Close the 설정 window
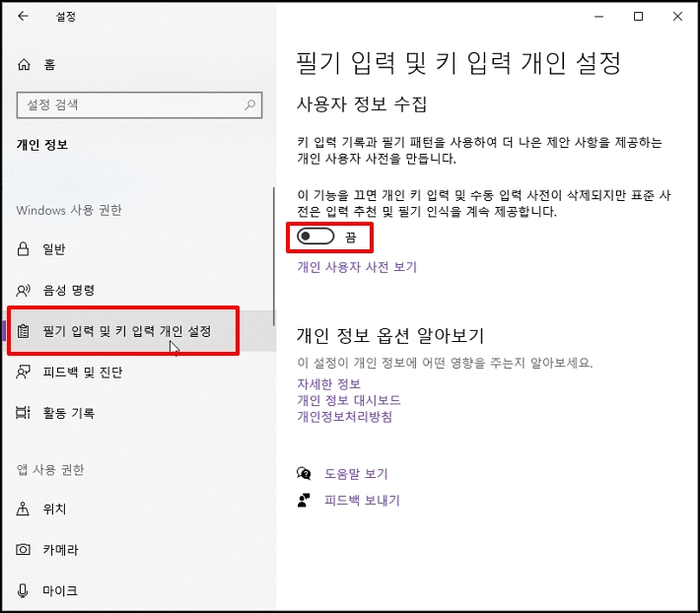 pos(677,17)
